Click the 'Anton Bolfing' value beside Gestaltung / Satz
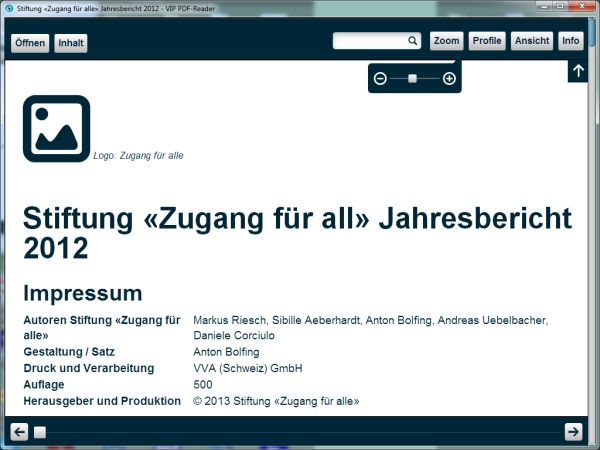This screenshot has height=450, width=600. coord(226,352)
